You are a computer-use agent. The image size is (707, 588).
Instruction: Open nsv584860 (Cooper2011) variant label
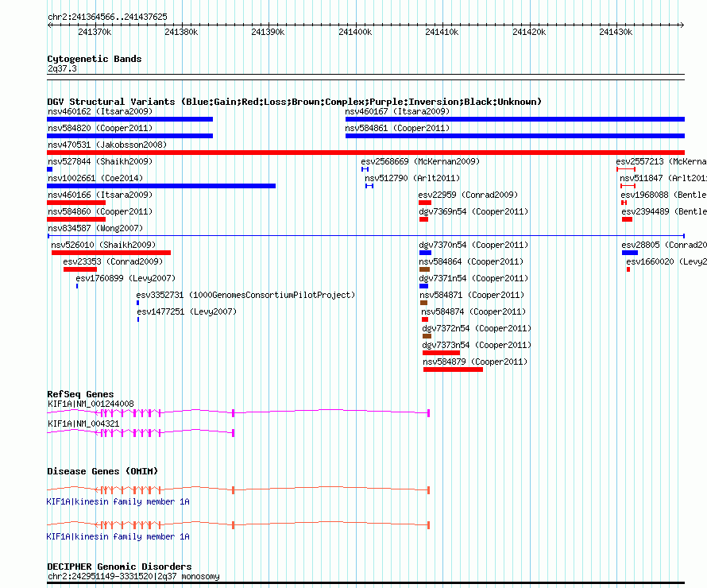point(100,211)
